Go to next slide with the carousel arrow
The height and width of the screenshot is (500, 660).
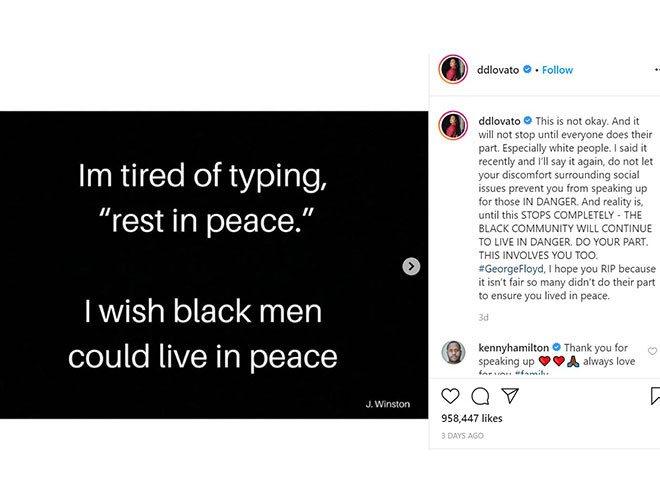point(411,266)
